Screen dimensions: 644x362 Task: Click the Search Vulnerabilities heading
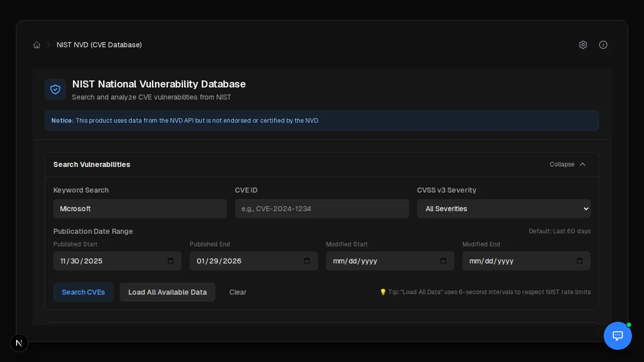click(x=92, y=164)
